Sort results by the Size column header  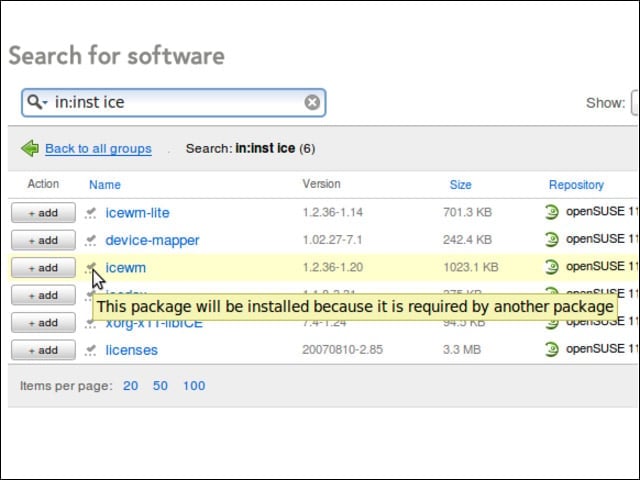[x=460, y=185]
